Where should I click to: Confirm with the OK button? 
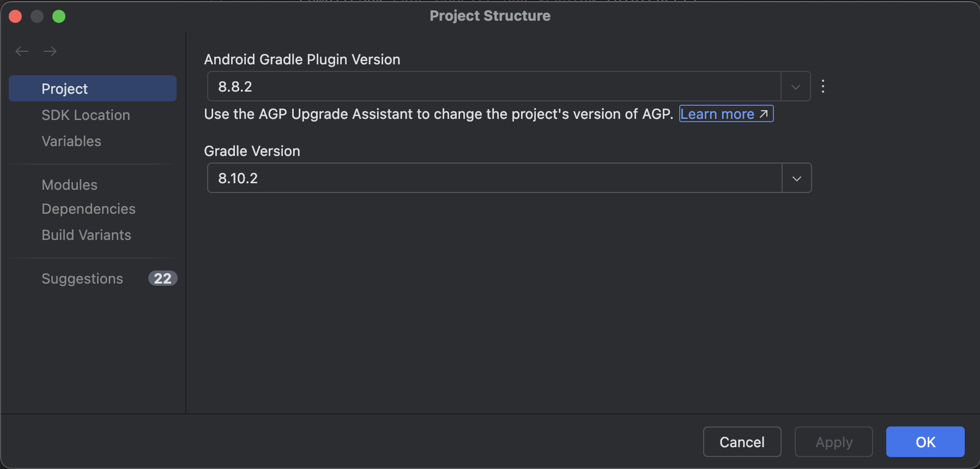(x=925, y=442)
